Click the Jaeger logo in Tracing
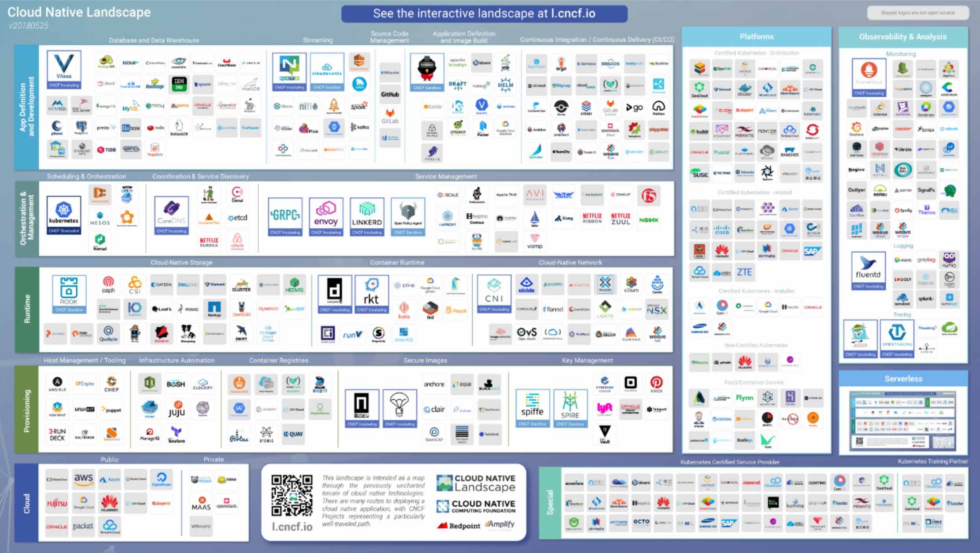Viewport: 980px width, 553px height. tap(860, 339)
